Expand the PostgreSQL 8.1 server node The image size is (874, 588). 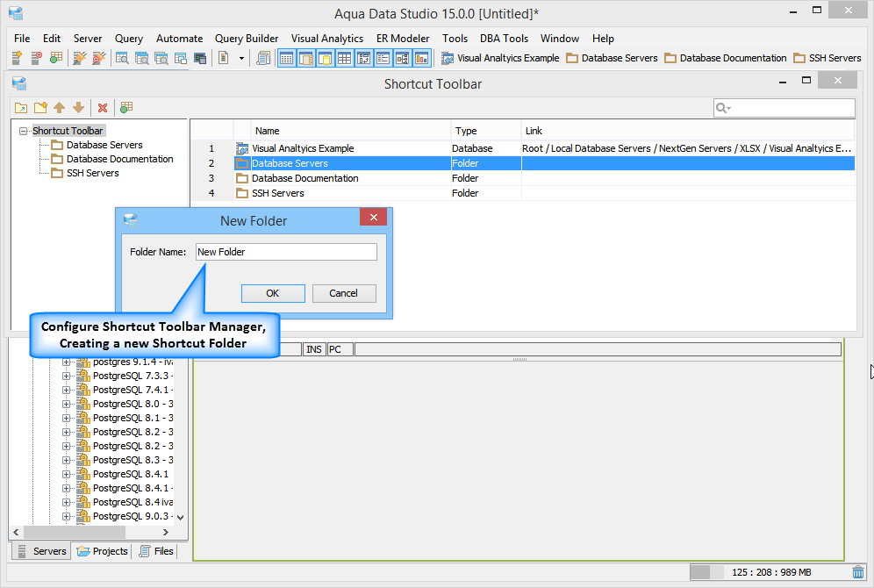click(66, 418)
